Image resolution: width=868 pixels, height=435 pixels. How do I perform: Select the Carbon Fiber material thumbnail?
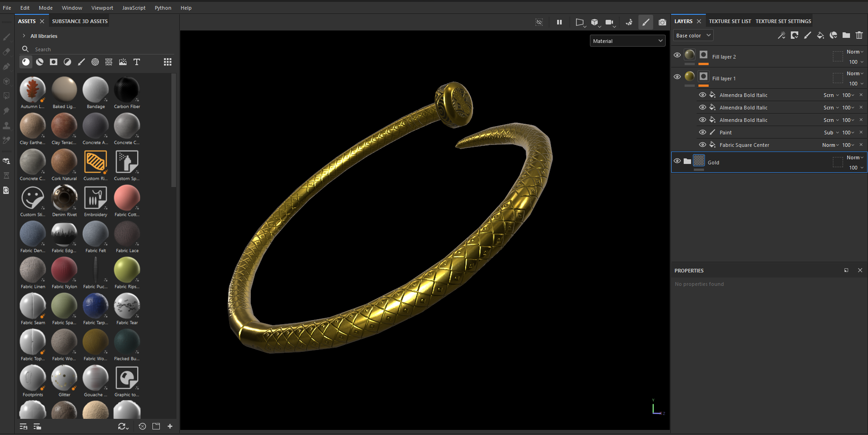[x=127, y=90]
